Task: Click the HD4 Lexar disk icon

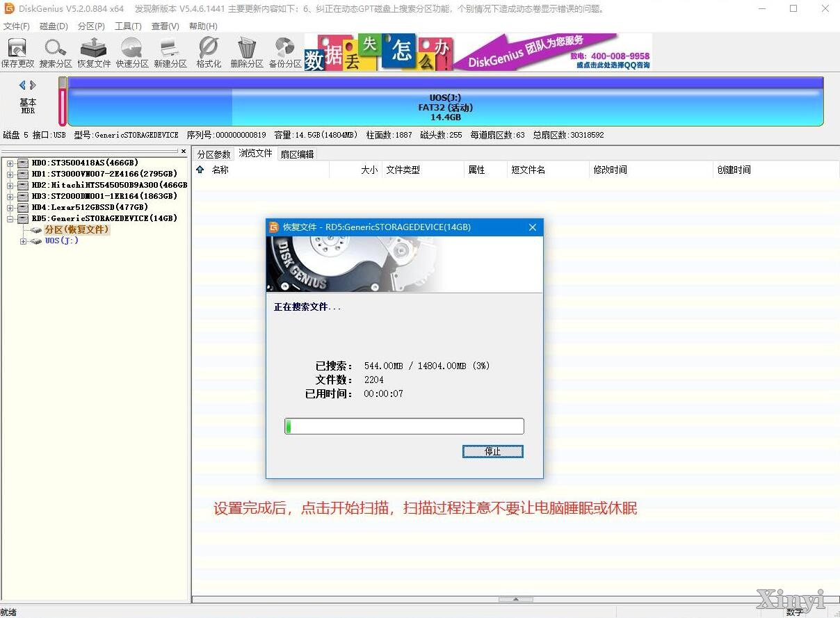Action: [23, 207]
